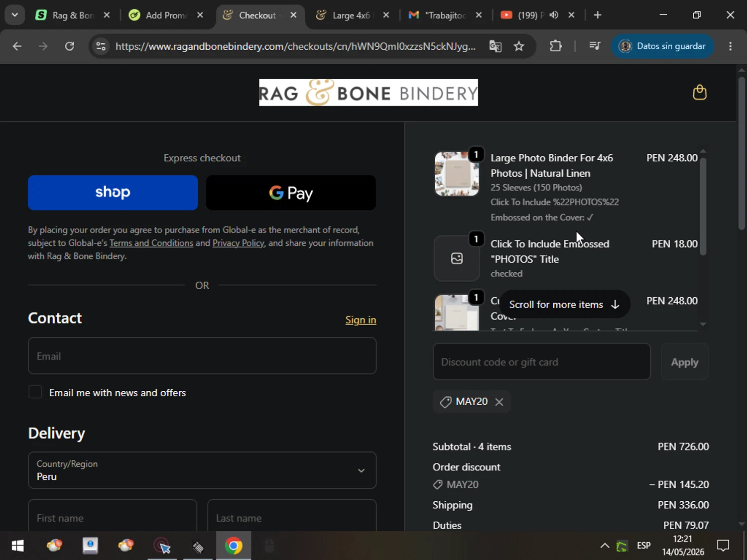Focus the First name field

113,516
